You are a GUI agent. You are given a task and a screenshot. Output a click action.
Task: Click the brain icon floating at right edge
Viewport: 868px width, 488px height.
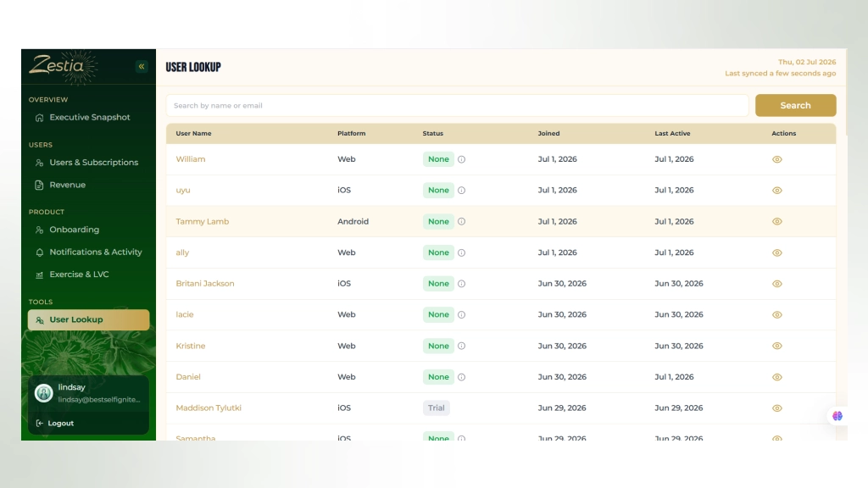(x=837, y=416)
